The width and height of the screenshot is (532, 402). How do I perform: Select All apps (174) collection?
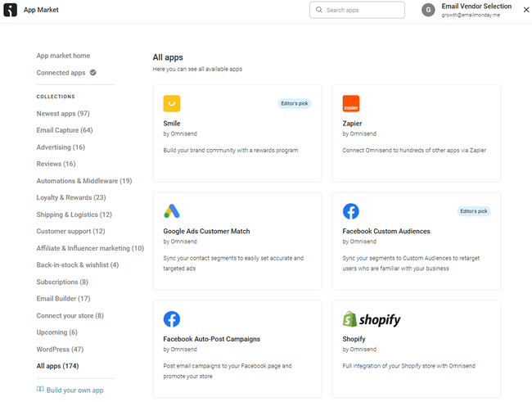[57, 366]
